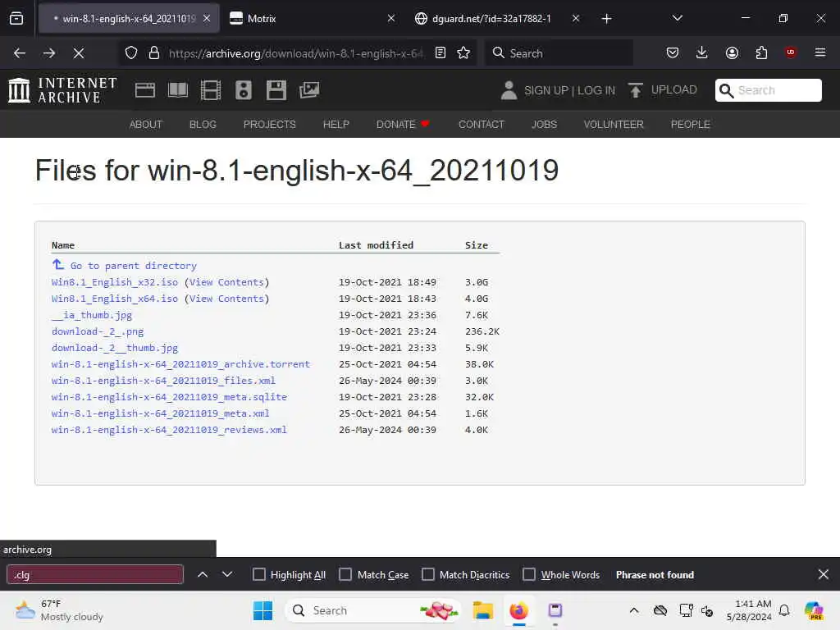Toggle reader view icon in address bar
This screenshot has width=840, height=630.
pyautogui.click(x=441, y=53)
